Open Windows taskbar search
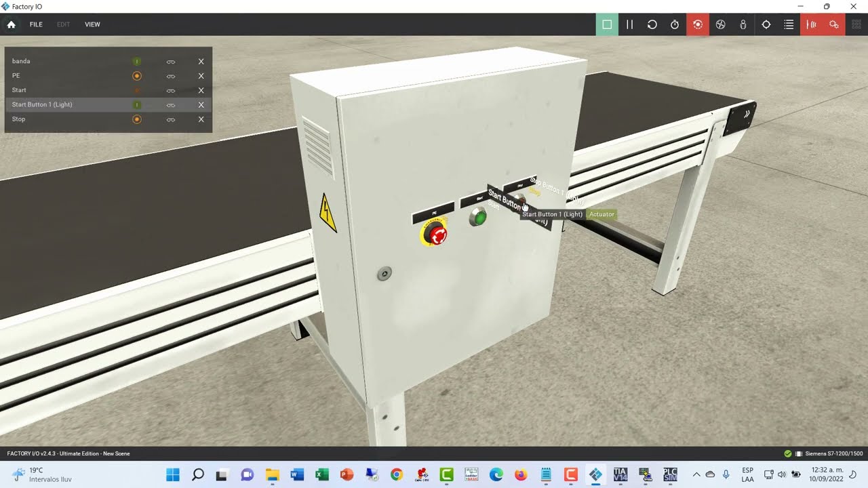868x488 pixels. click(x=198, y=474)
